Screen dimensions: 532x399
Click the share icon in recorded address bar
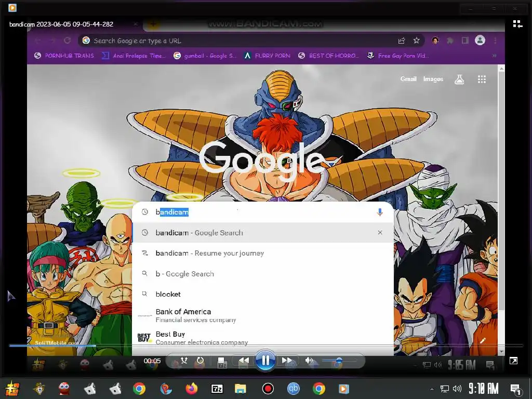pyautogui.click(x=402, y=41)
